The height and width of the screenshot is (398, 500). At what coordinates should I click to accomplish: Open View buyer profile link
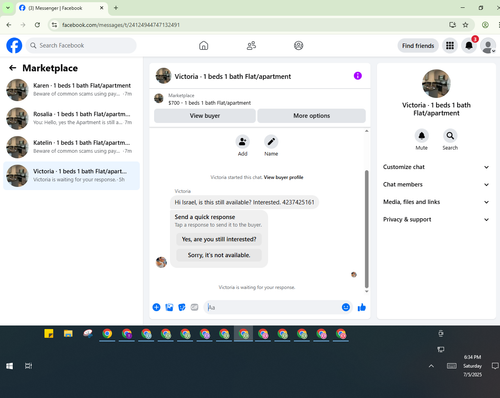(x=284, y=177)
